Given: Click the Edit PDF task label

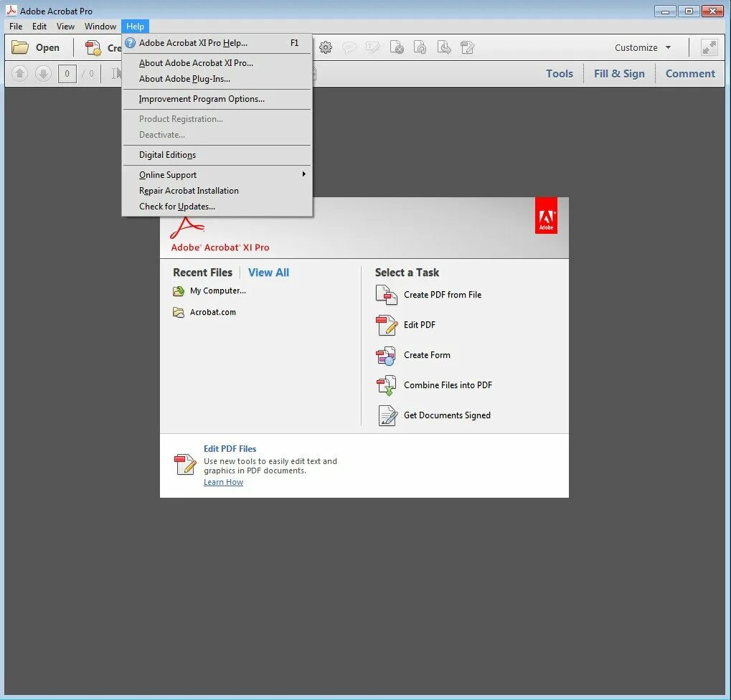Looking at the screenshot, I should [x=420, y=325].
